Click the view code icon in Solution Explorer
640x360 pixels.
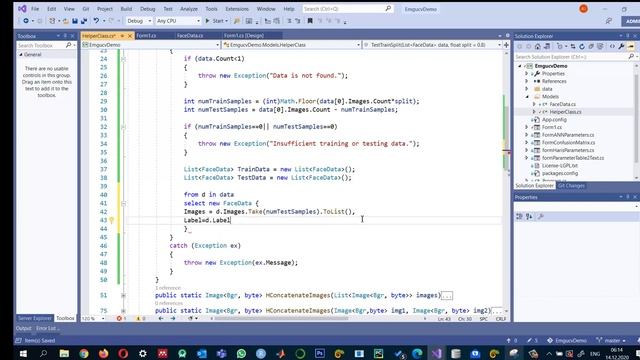click(612, 47)
